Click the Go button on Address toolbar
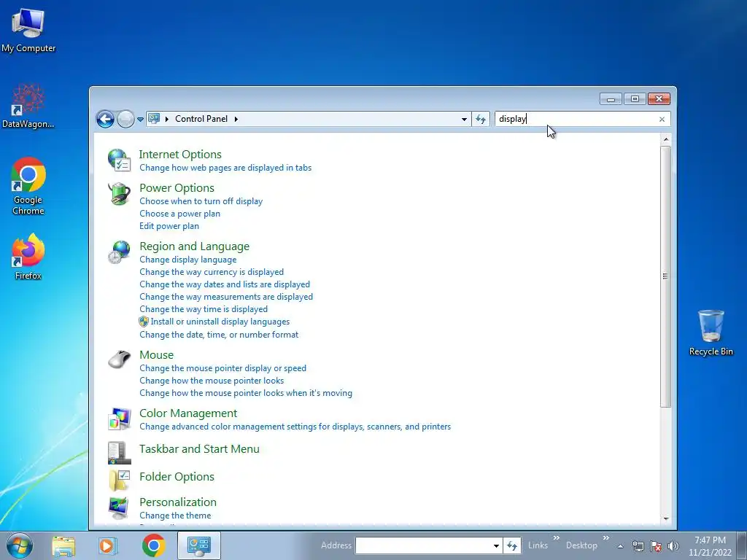Screen dimensions: 747x560 (512, 545)
